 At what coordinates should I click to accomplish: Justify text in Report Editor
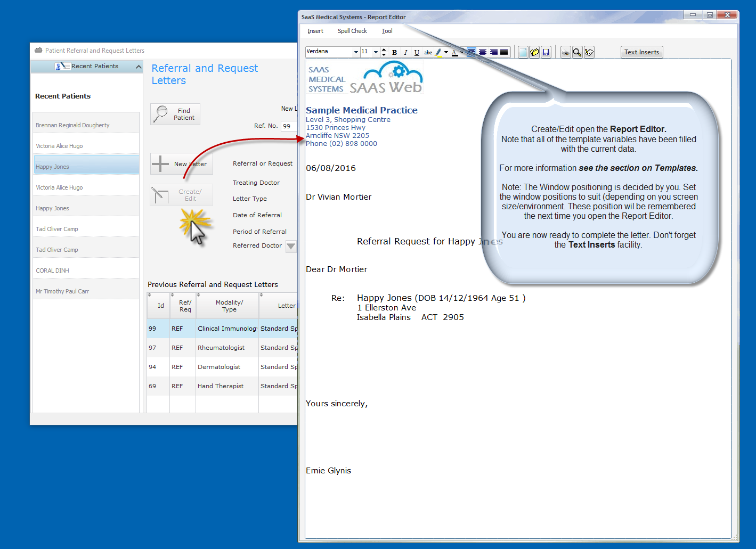click(504, 52)
